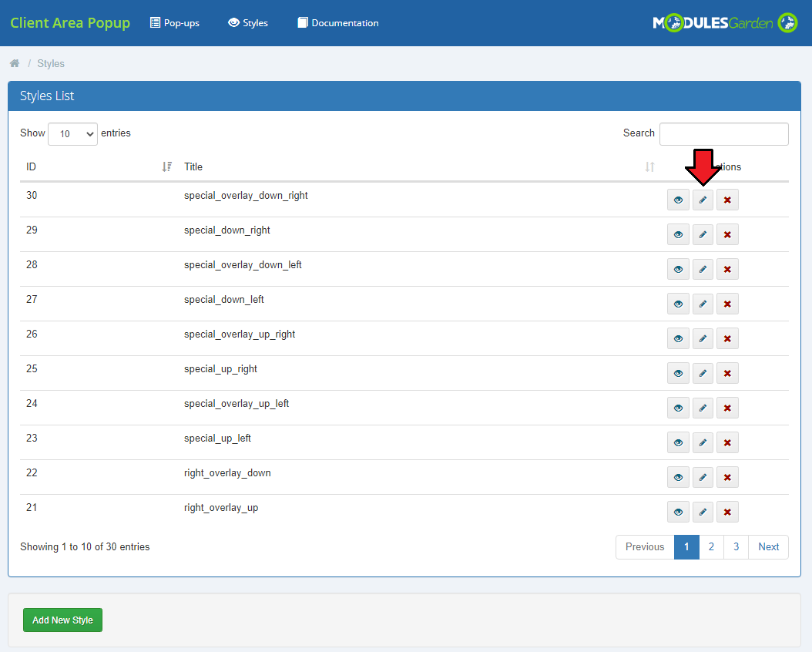Open the Show entries dropdown
Image resolution: width=812 pixels, height=652 pixels.
pos(72,133)
